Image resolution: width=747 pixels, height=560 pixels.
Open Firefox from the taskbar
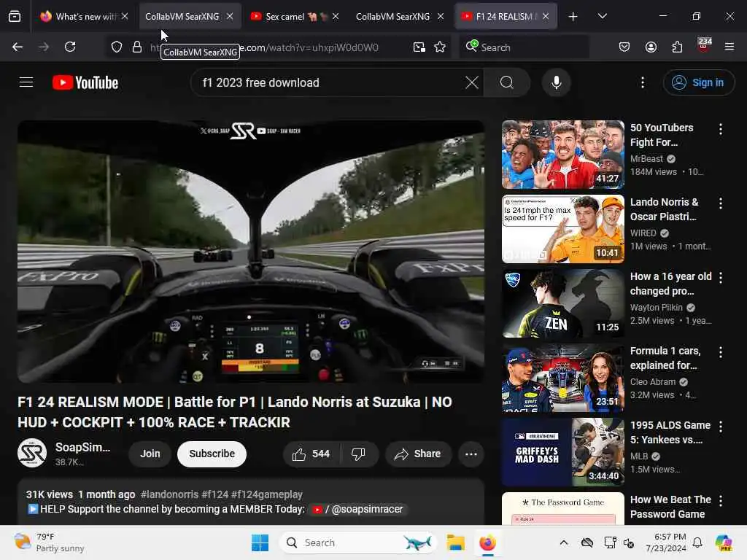click(487, 542)
